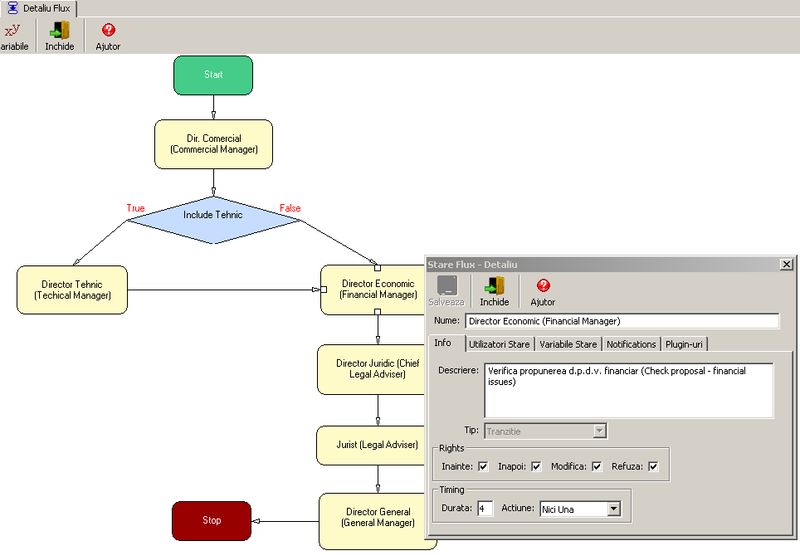Click in the Nume input field
The height and width of the screenshot is (555, 800).
622,321
